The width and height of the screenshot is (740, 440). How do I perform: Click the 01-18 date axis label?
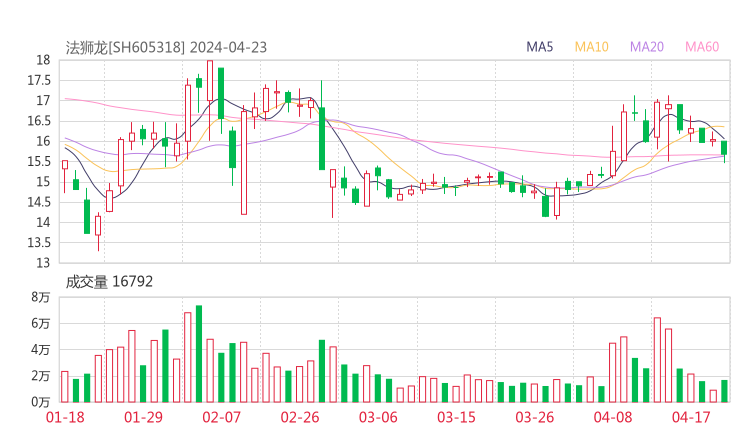pyautogui.click(x=65, y=417)
